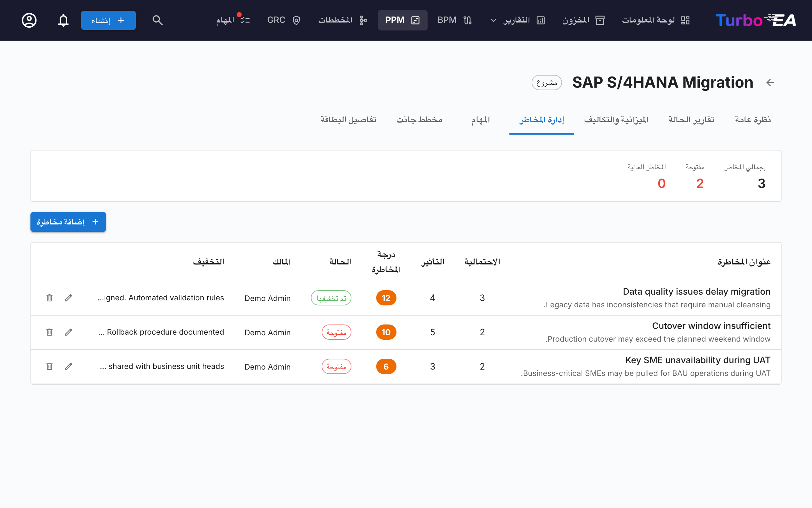Delete the Data quality issues delay migration risk

click(x=49, y=298)
